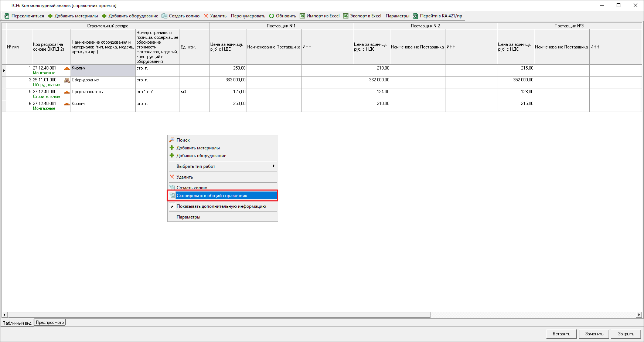The width and height of the screenshot is (644, 342).
Task: Click the Обновить refresh icon
Action: click(x=272, y=16)
